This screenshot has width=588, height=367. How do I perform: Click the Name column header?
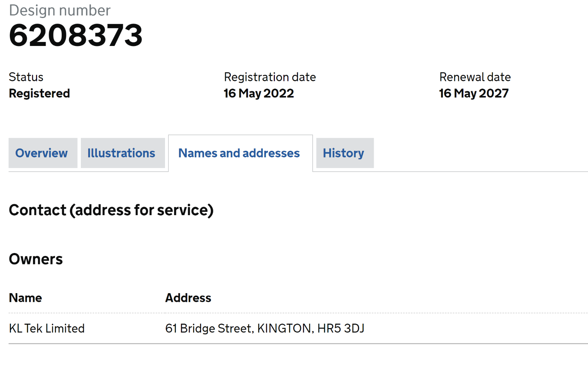[25, 298]
